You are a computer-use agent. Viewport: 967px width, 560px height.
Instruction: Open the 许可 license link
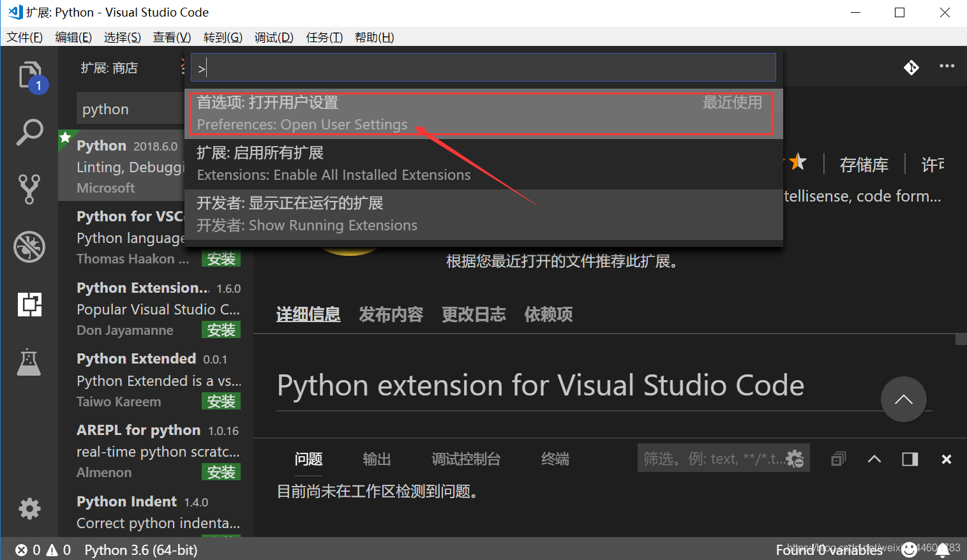933,165
